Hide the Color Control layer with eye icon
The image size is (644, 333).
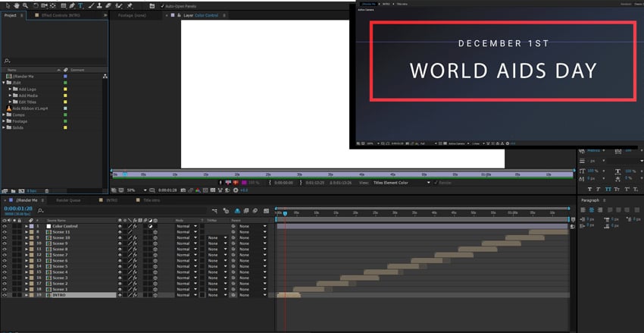[5, 226]
